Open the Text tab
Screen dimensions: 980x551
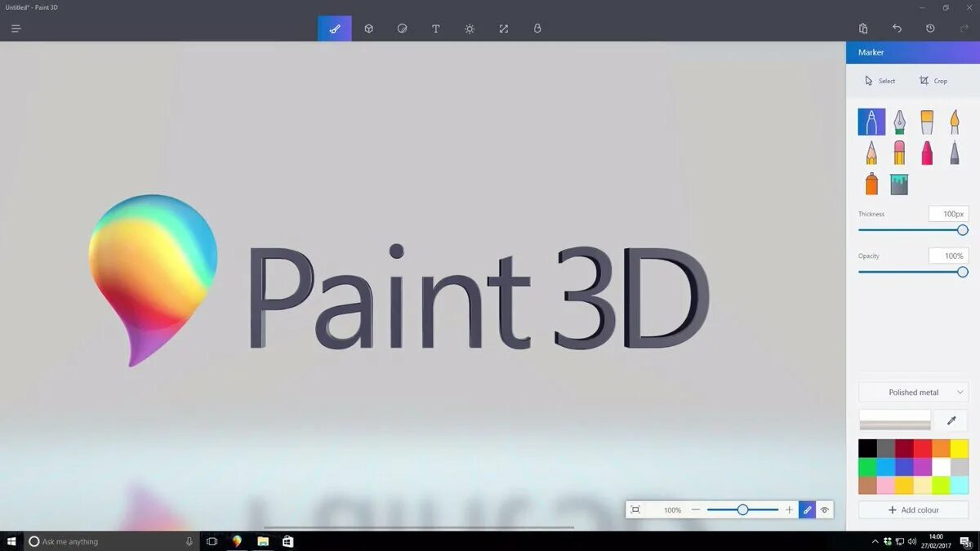pos(436,29)
